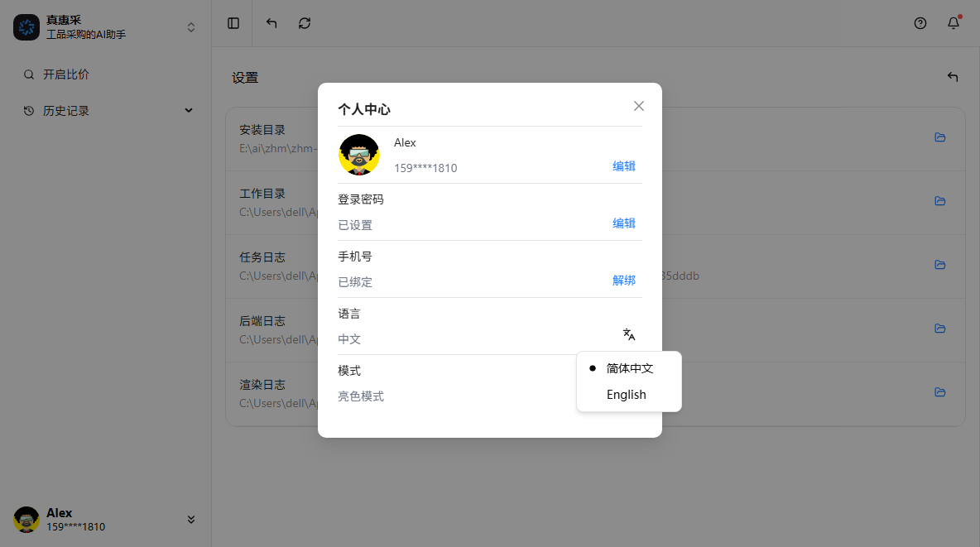Click 解绑 to unbind the phone number

pos(623,281)
